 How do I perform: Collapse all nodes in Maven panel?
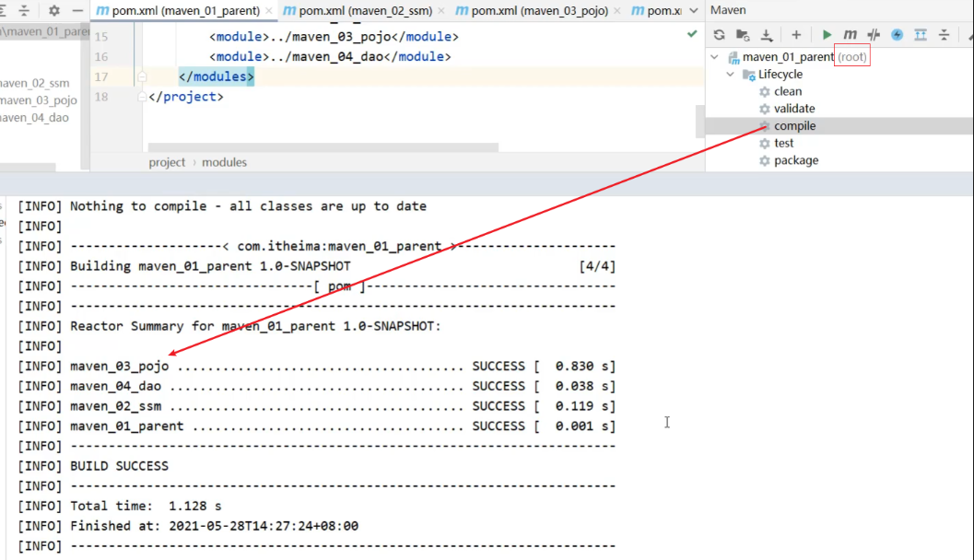point(945,35)
